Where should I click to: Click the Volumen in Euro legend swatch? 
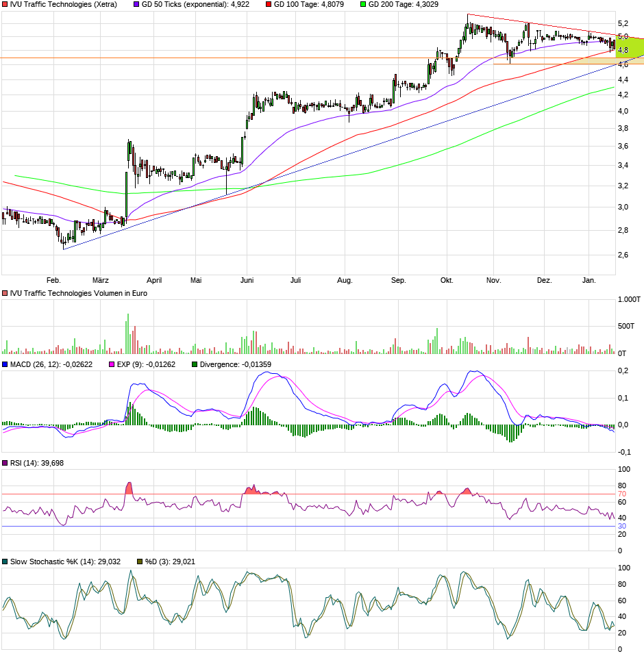click(x=5, y=294)
